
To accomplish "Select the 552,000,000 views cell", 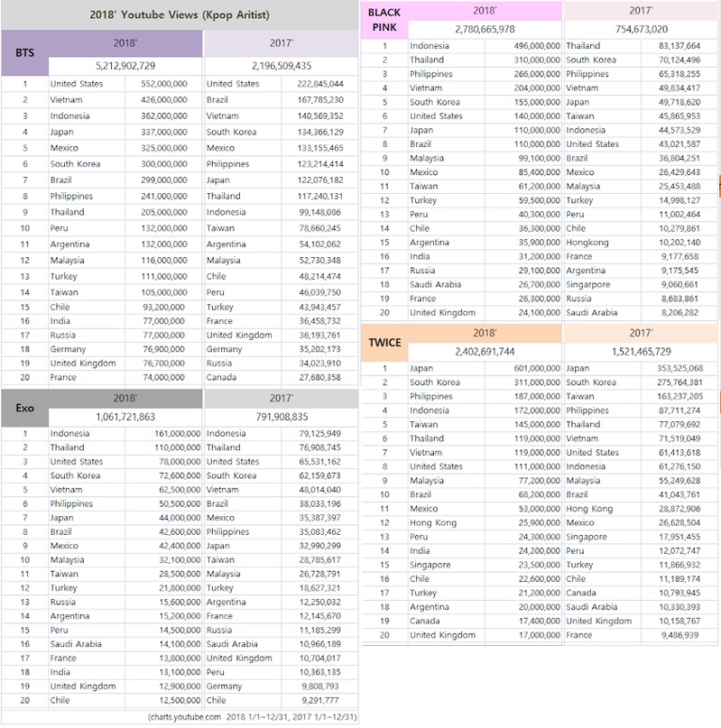I will pos(164,84).
